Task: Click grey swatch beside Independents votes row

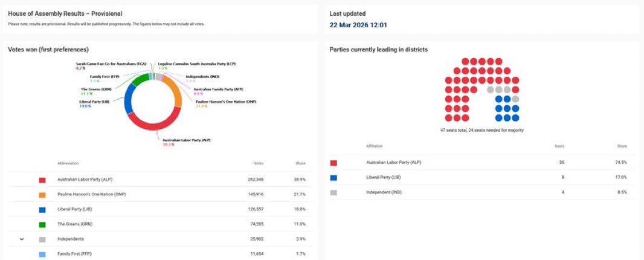Action: pyautogui.click(x=42, y=239)
